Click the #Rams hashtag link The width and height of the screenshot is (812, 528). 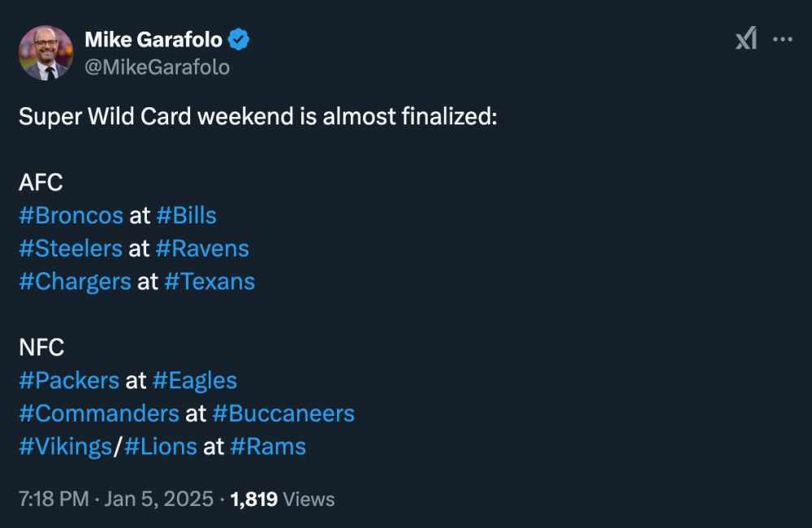(x=268, y=447)
